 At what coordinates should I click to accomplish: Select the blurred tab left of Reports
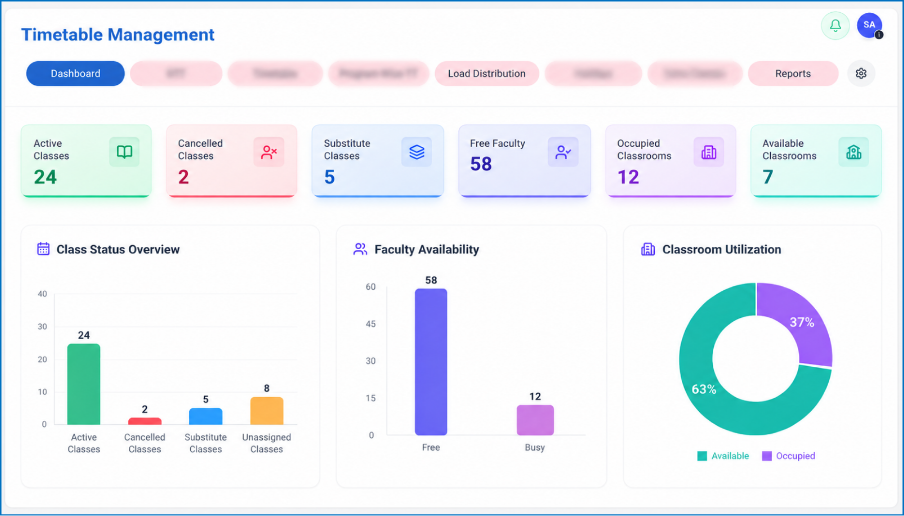pyautogui.click(x=695, y=73)
